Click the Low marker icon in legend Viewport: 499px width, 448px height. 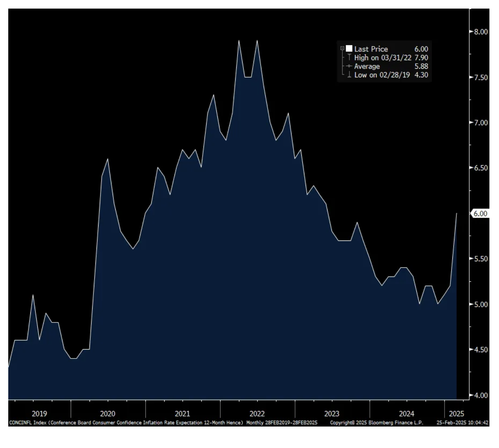pyautogui.click(x=349, y=75)
